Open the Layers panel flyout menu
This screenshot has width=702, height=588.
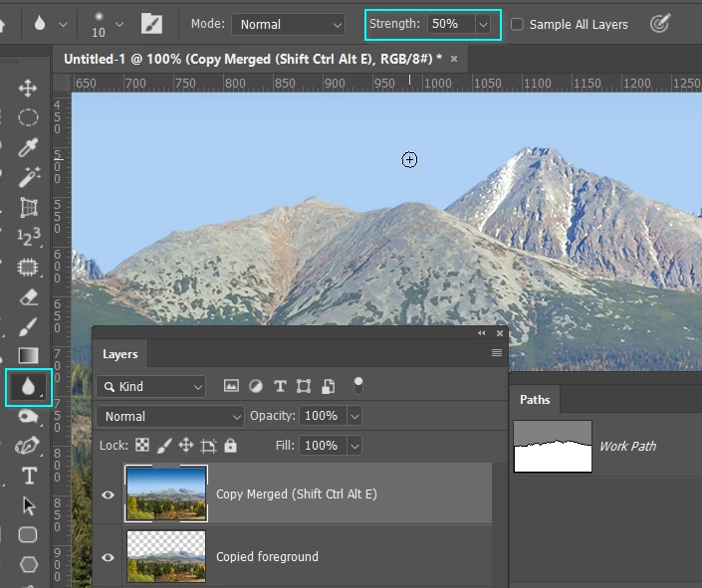pos(497,353)
